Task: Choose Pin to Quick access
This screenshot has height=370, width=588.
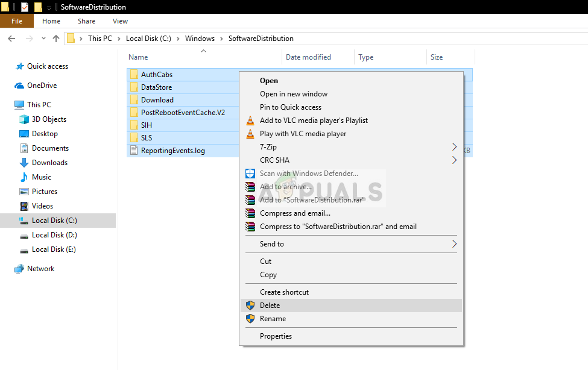Action: pos(351,107)
